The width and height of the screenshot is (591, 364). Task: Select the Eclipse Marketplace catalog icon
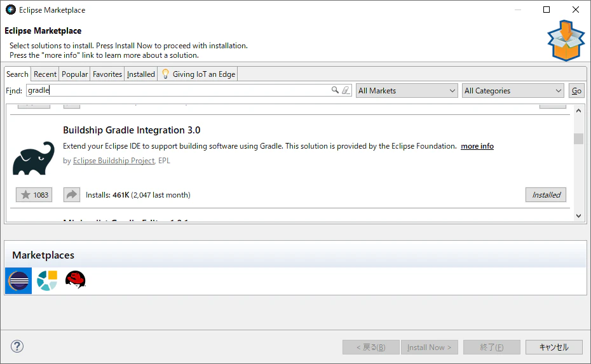pyautogui.click(x=18, y=281)
